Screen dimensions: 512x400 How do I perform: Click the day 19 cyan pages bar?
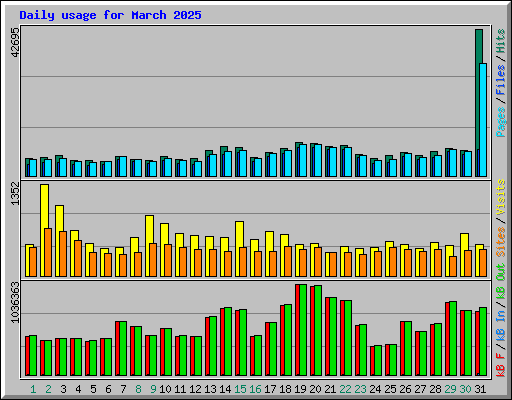coord(303,160)
